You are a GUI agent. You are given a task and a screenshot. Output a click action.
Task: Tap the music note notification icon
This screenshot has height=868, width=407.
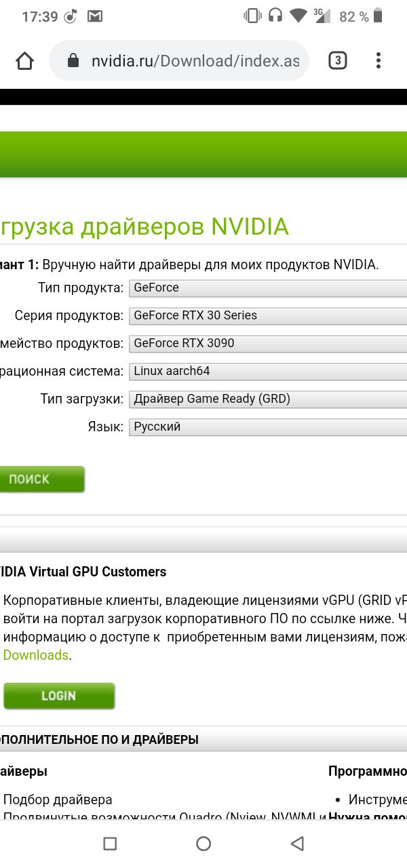[x=71, y=16]
